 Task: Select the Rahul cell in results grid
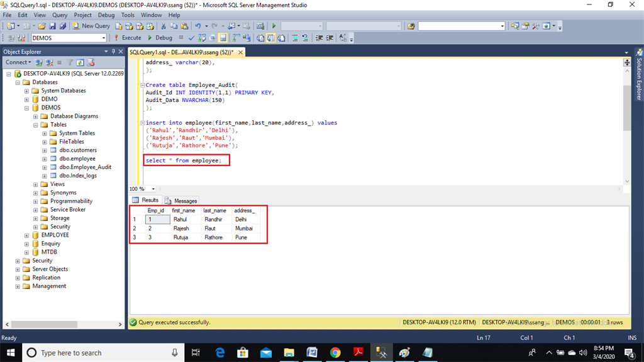[185, 219]
